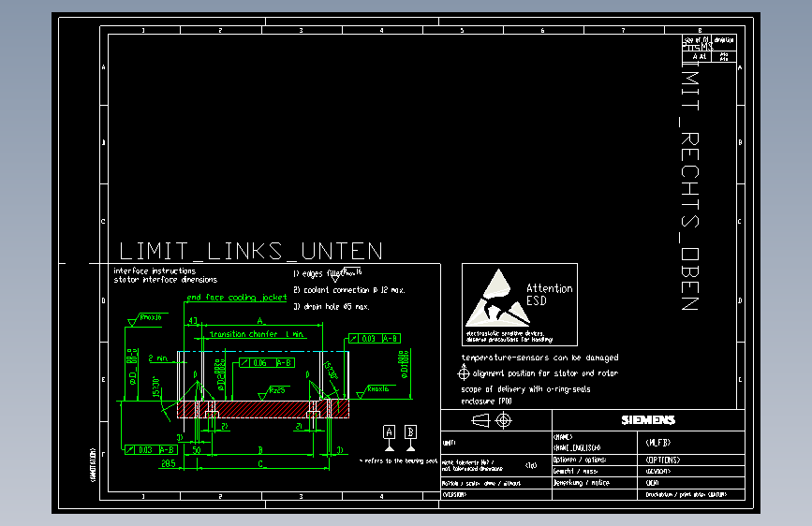Select the vertical <ANNOTATION> text
The image size is (812, 526).
tap(94, 465)
